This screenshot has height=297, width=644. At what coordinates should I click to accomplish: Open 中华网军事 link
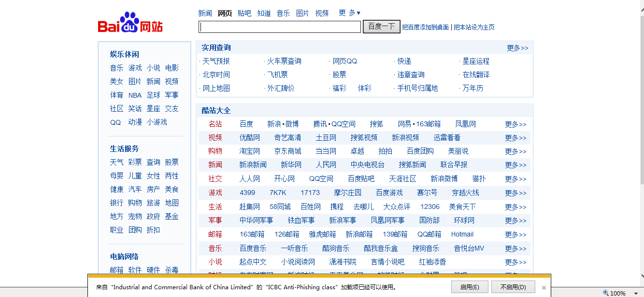pyautogui.click(x=257, y=221)
